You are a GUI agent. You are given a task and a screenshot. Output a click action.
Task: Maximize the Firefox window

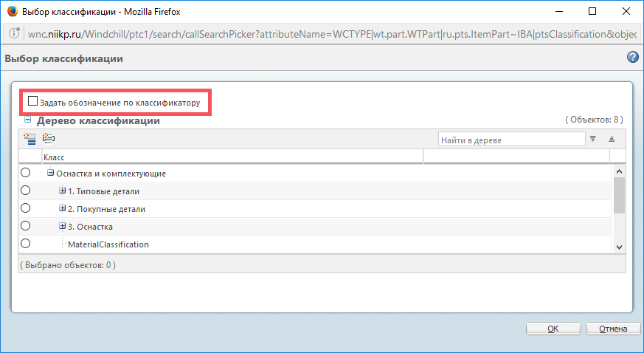pyautogui.click(x=592, y=11)
